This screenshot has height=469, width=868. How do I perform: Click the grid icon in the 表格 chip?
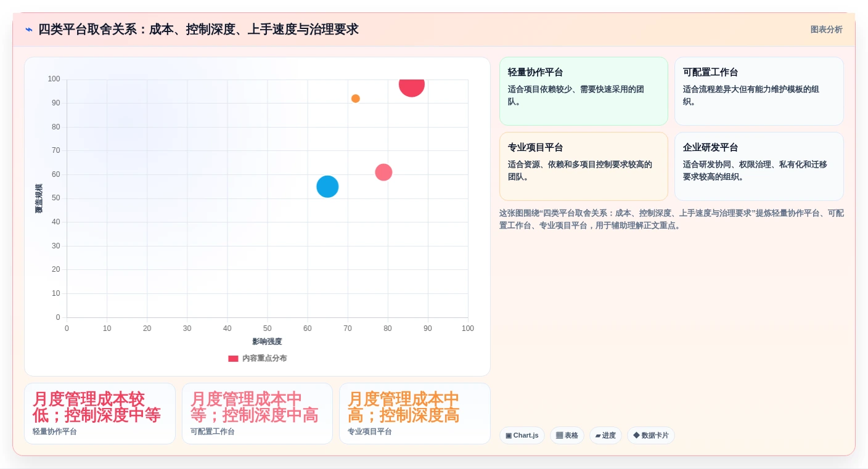coord(559,436)
